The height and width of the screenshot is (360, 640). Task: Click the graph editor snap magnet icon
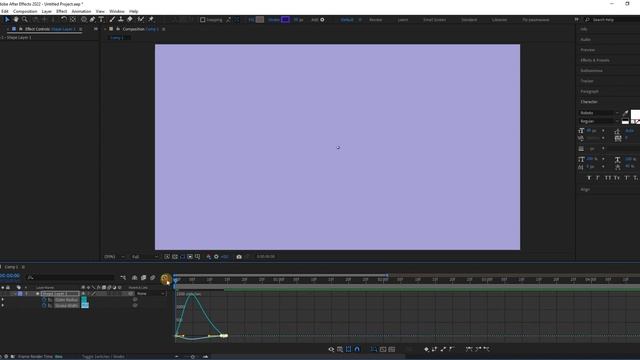click(357, 349)
